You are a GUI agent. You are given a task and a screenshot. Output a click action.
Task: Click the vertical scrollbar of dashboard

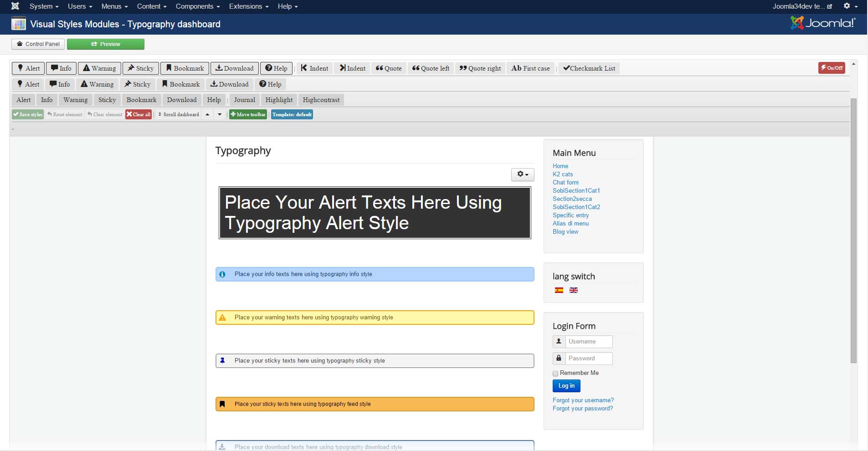coord(853,230)
